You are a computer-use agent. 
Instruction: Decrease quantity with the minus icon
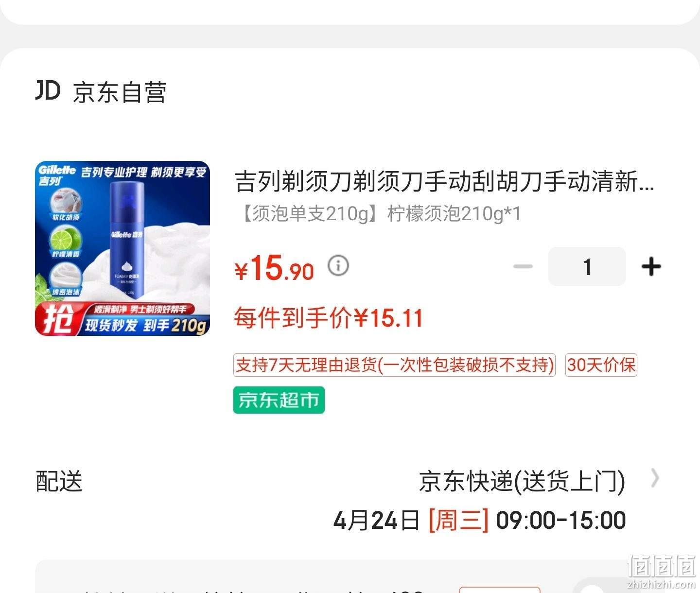(523, 266)
